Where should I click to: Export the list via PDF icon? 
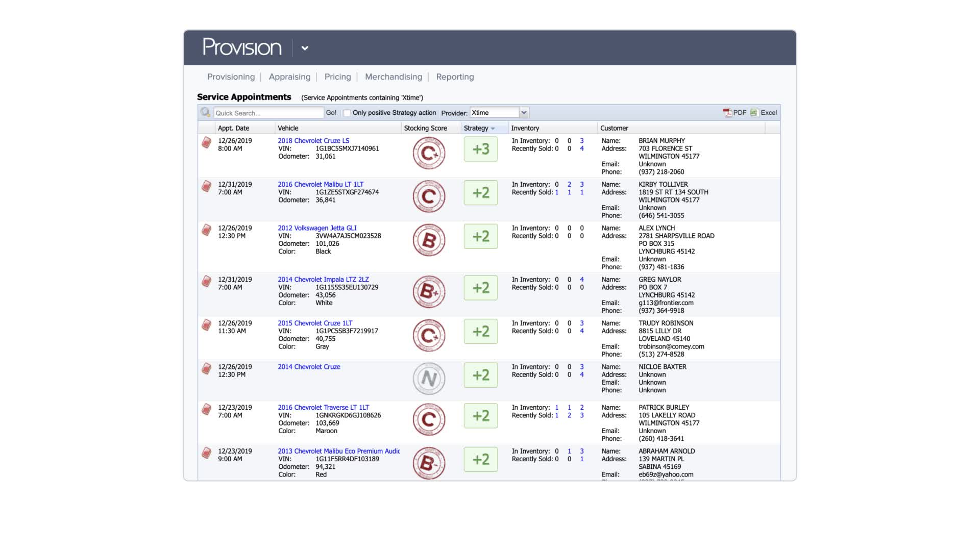tap(727, 113)
